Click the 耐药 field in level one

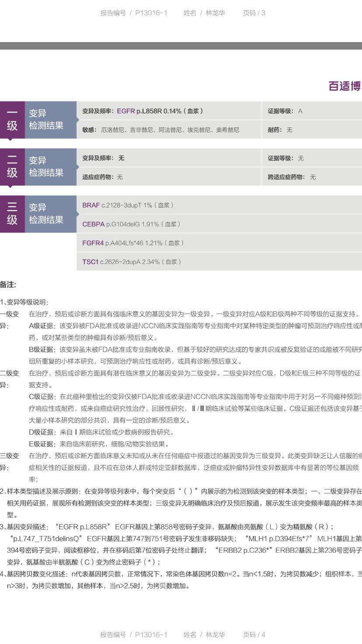(280, 130)
